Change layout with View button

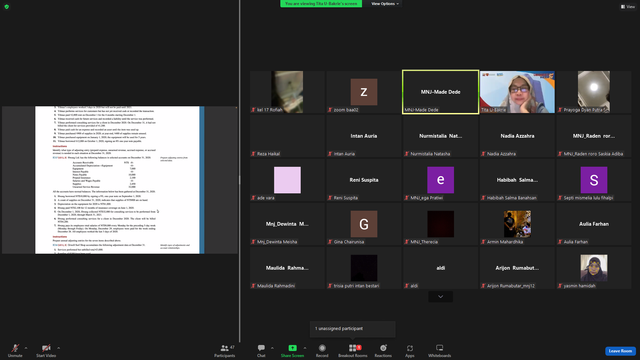point(628,7)
